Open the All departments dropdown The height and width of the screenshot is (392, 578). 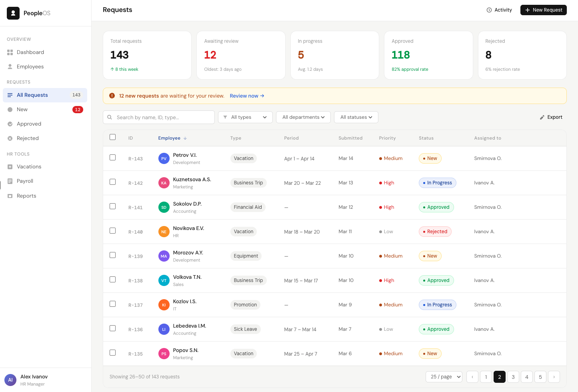coord(303,117)
